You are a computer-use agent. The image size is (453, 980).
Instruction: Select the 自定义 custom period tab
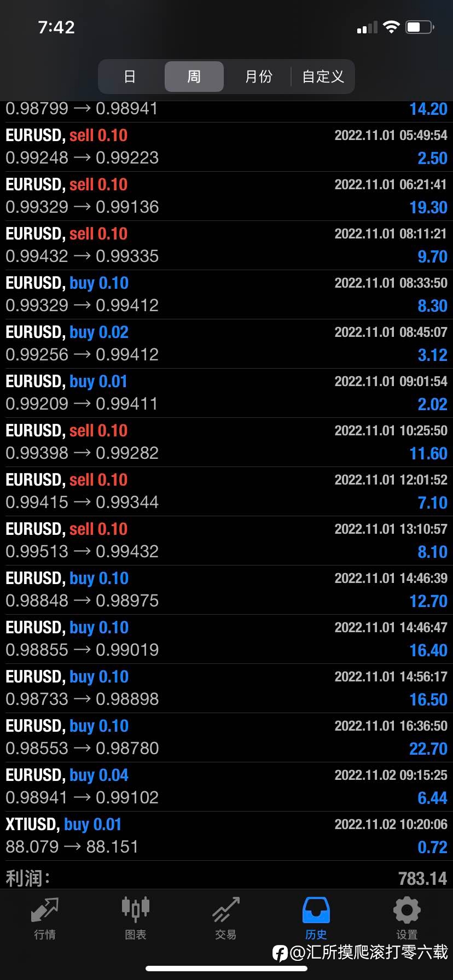tap(323, 77)
